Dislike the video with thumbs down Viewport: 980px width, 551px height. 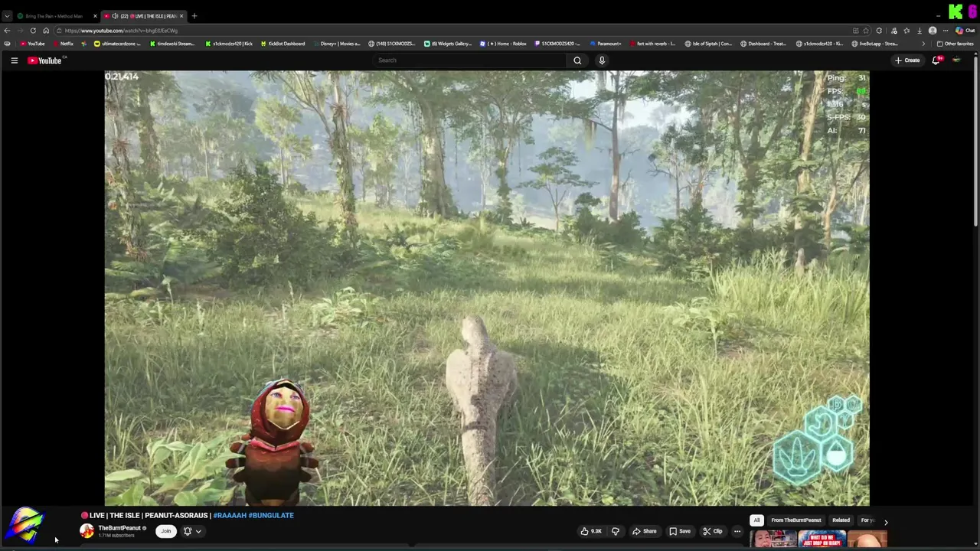[615, 531]
